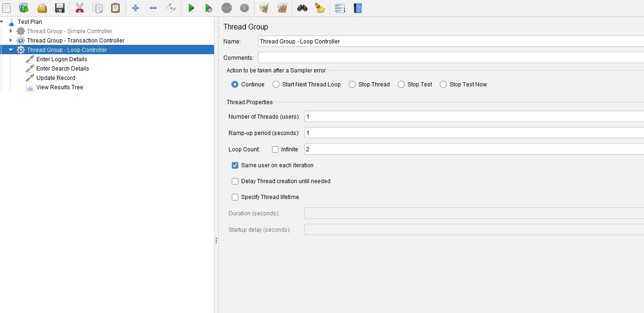Select the Stop Test Now option
644x313 pixels.
pyautogui.click(x=443, y=84)
